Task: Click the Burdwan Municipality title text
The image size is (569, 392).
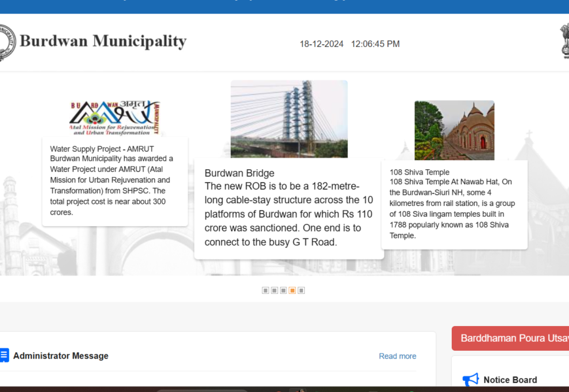Action: 103,41
